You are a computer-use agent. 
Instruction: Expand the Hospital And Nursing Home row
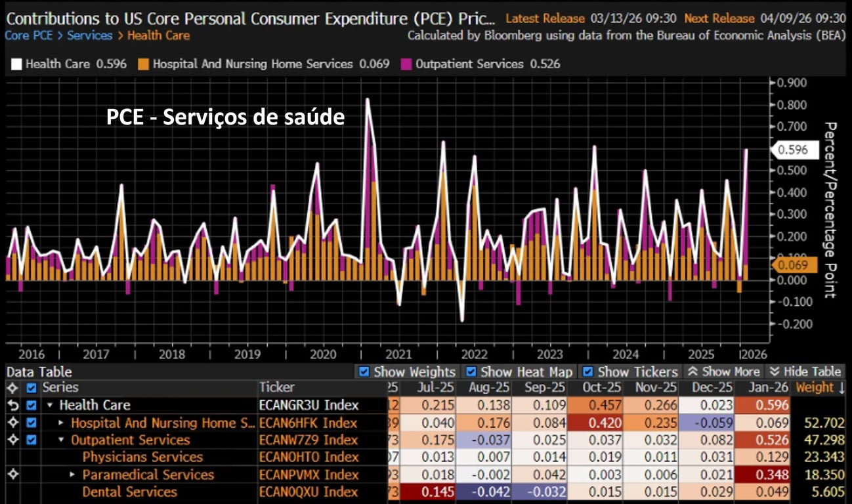coord(62,423)
